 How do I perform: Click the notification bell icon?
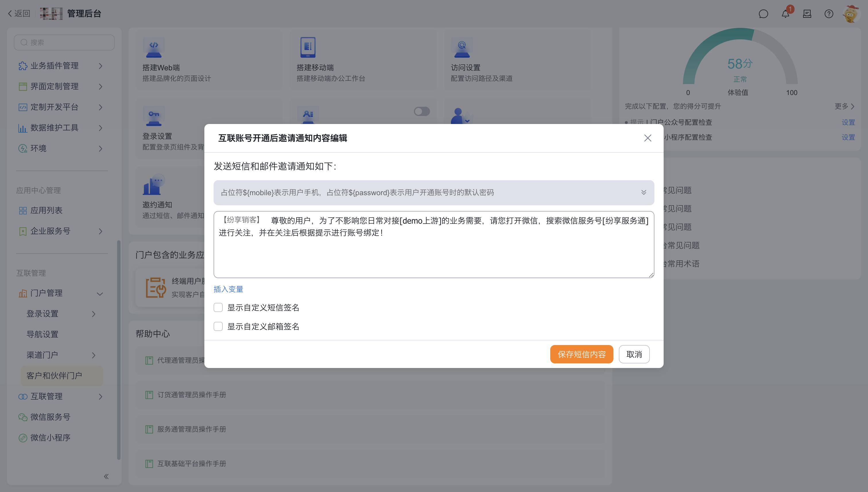785,14
